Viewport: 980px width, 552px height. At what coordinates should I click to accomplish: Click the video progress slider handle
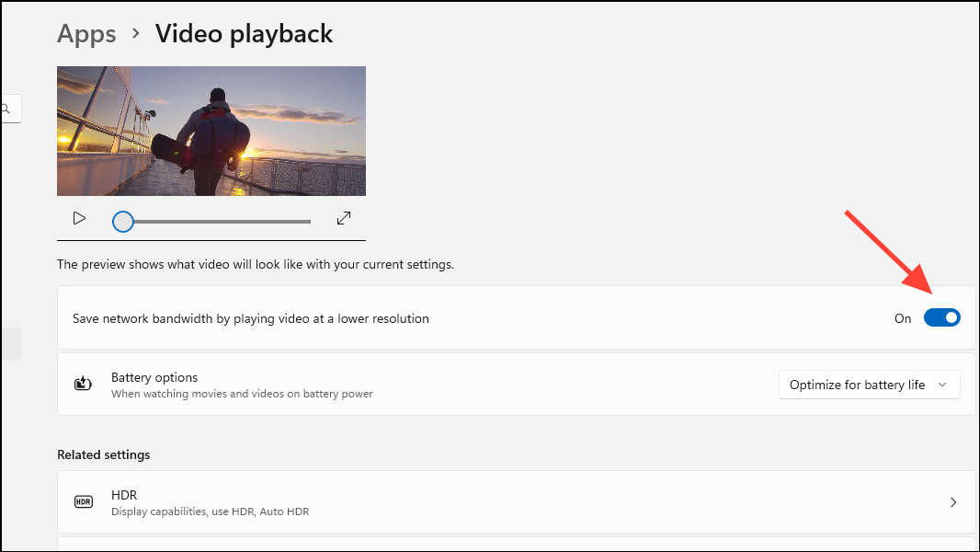[122, 221]
